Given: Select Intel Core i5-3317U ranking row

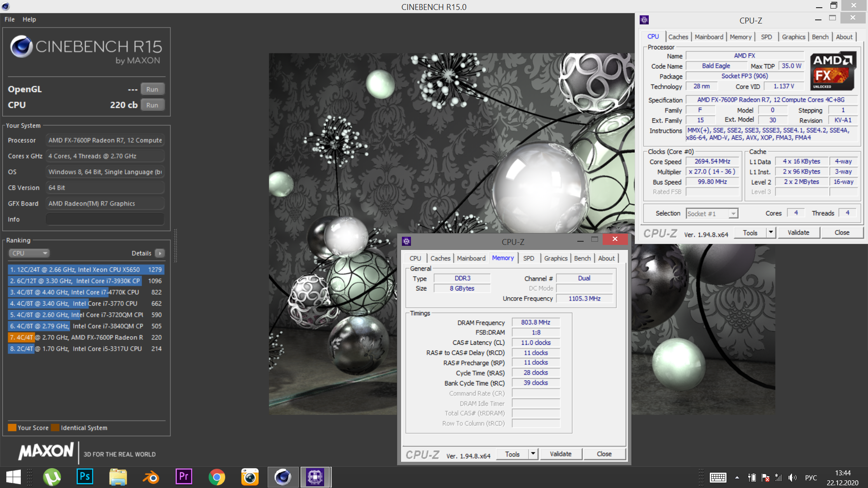Looking at the screenshot, I should (86, 349).
